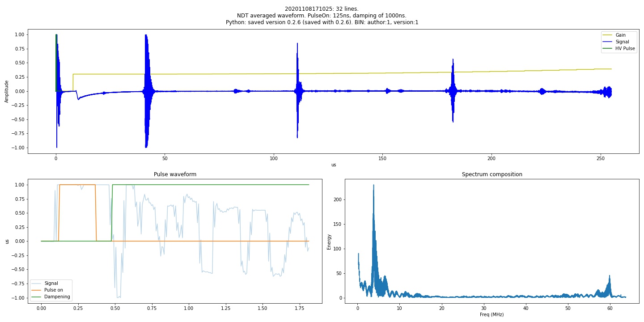Click the Amplitude y-axis label
644x322 pixels.
click(x=7, y=91)
